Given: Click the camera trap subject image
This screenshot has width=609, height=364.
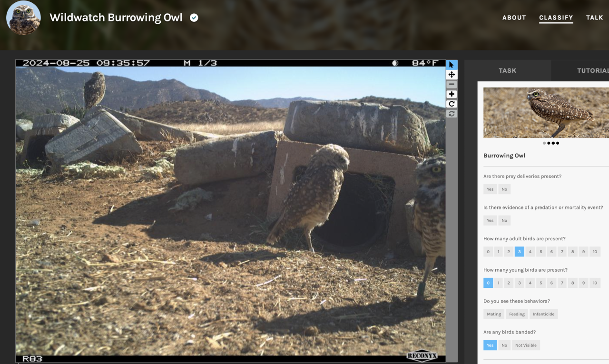Looking at the screenshot, I should [230, 211].
